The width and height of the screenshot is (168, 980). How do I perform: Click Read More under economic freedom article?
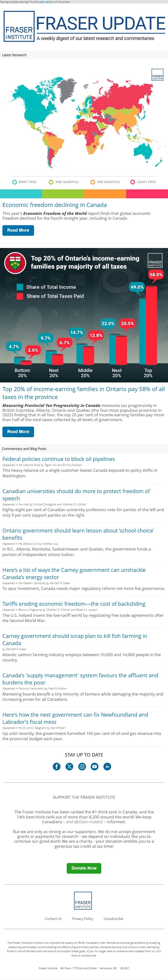tap(18, 230)
